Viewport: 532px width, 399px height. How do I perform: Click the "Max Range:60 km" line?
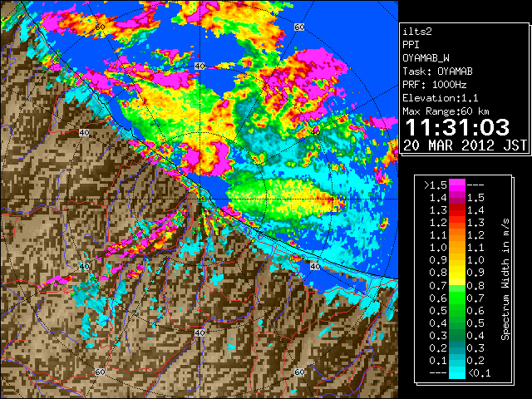coord(446,111)
